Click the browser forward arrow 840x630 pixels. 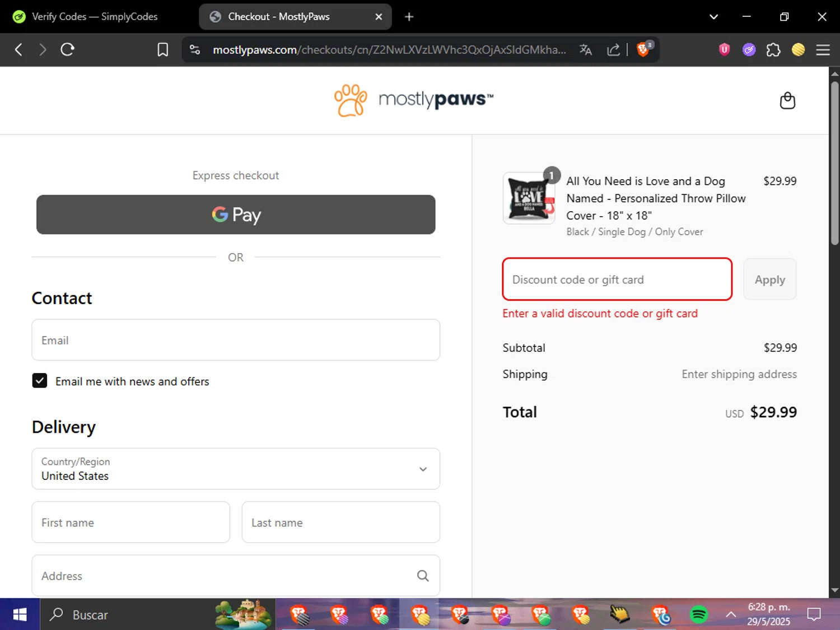click(43, 50)
